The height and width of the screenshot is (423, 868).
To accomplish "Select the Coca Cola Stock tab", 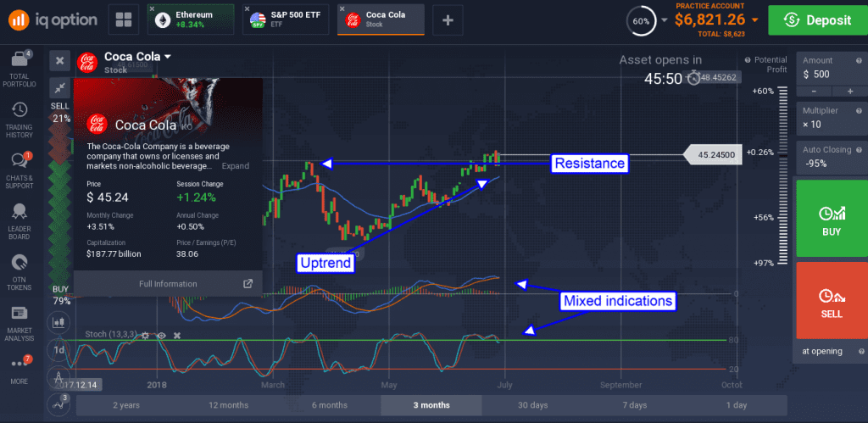I will tap(382, 19).
